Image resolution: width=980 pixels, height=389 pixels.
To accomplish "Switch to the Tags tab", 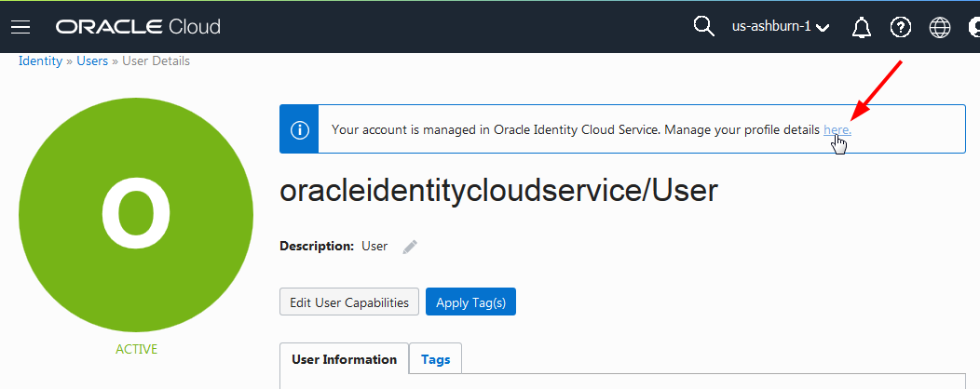I will click(436, 359).
